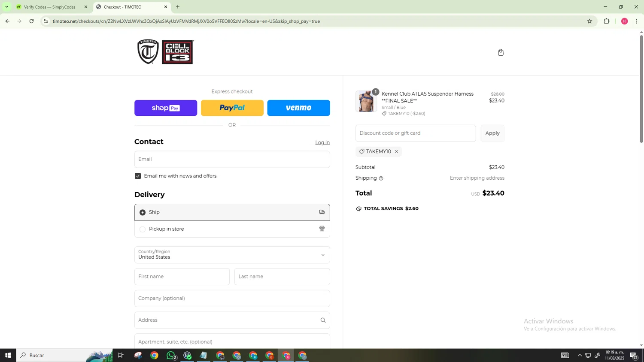
Task: Uncheck Email me with news and offers
Action: click(138, 176)
